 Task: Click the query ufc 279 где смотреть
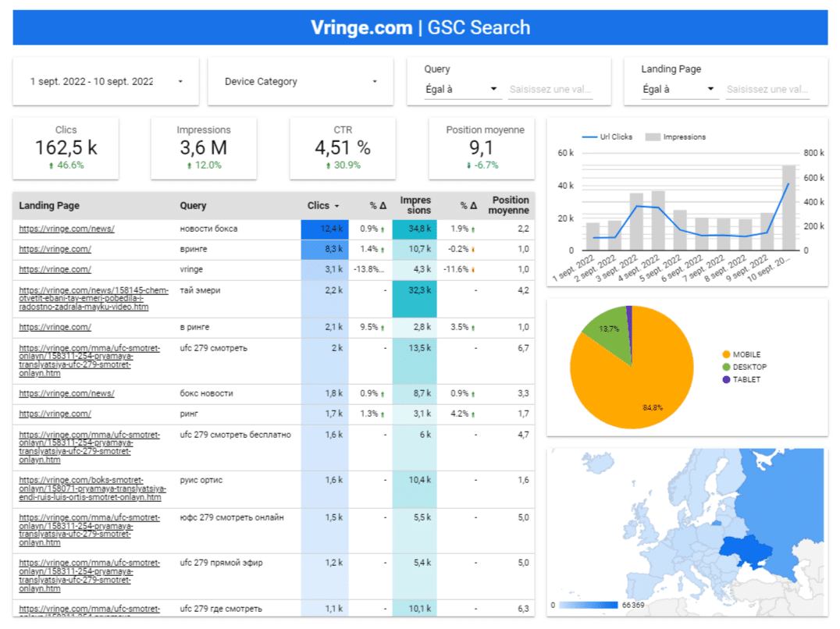pyautogui.click(x=221, y=609)
